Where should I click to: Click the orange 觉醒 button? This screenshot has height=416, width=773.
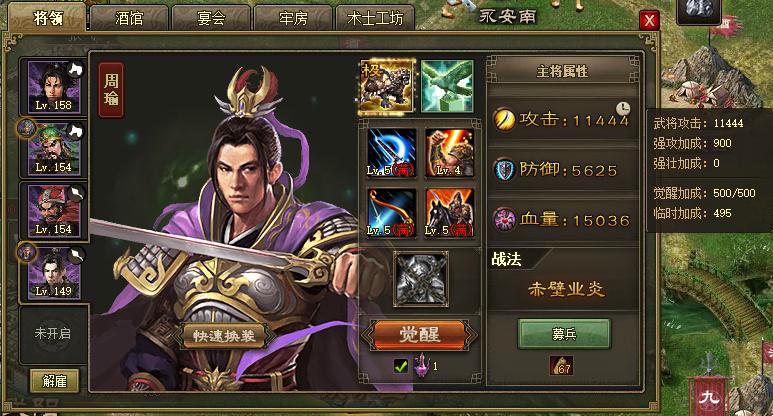pyautogui.click(x=419, y=335)
